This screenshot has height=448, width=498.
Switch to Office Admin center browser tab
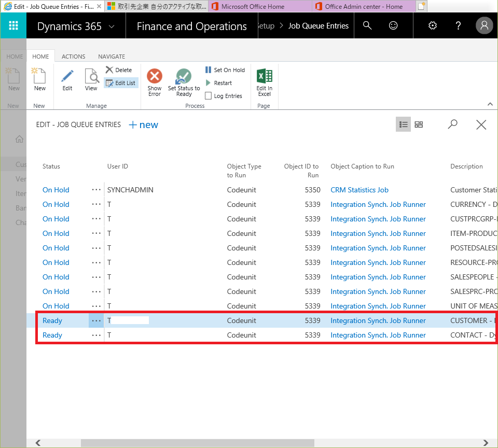364,6
